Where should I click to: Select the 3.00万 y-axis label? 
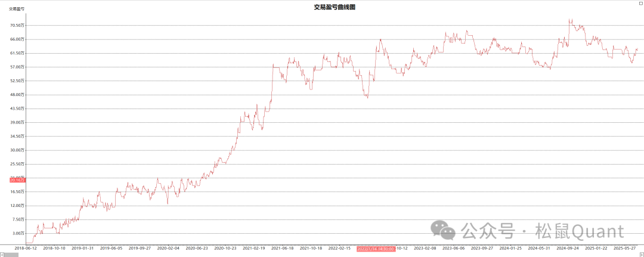point(18,233)
